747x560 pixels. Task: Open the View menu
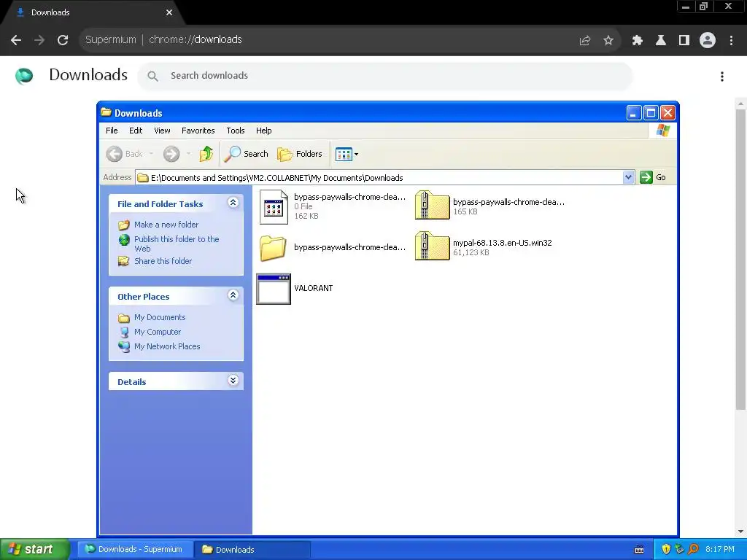[x=162, y=131]
